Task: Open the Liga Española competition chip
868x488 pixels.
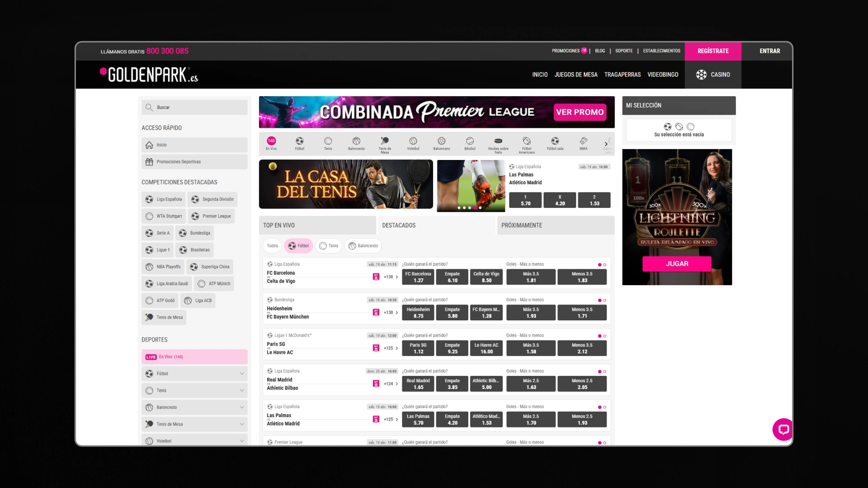Action: pos(164,199)
